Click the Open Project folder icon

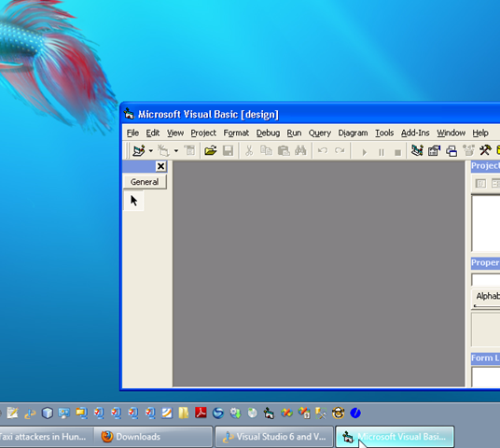tap(211, 150)
